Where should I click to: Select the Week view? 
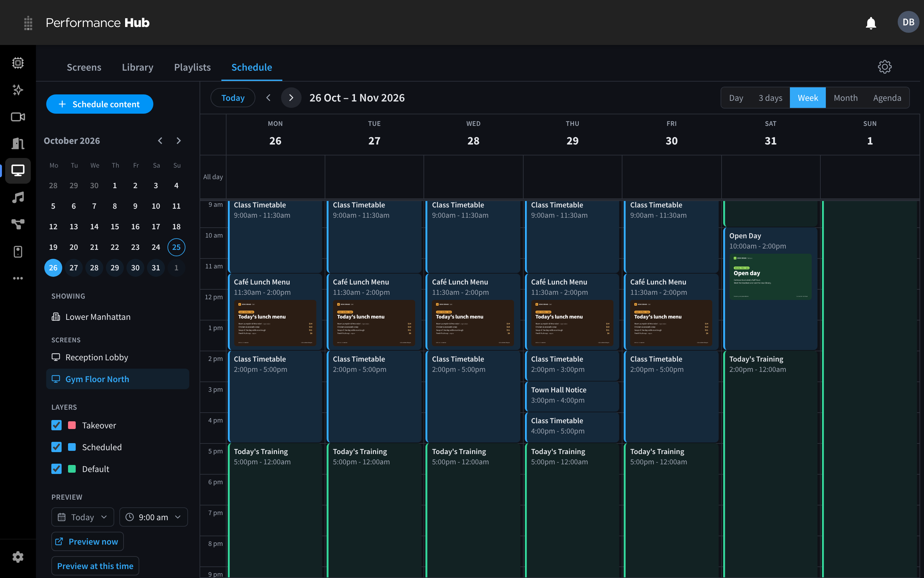808,98
